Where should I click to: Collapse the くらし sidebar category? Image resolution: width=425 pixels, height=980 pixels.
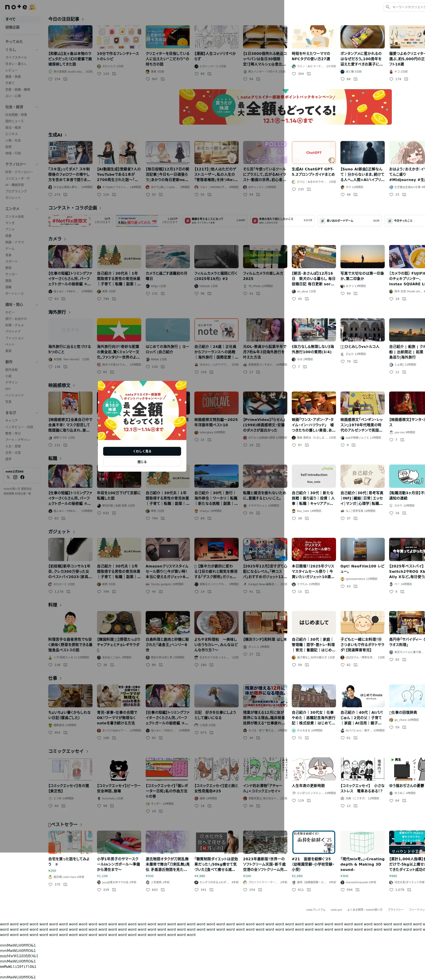tap(37, 49)
